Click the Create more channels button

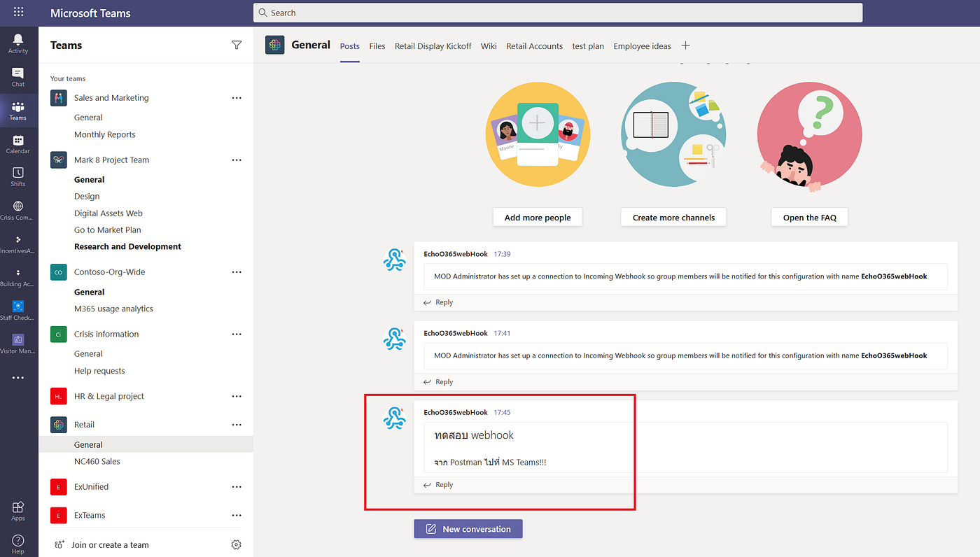(x=673, y=217)
